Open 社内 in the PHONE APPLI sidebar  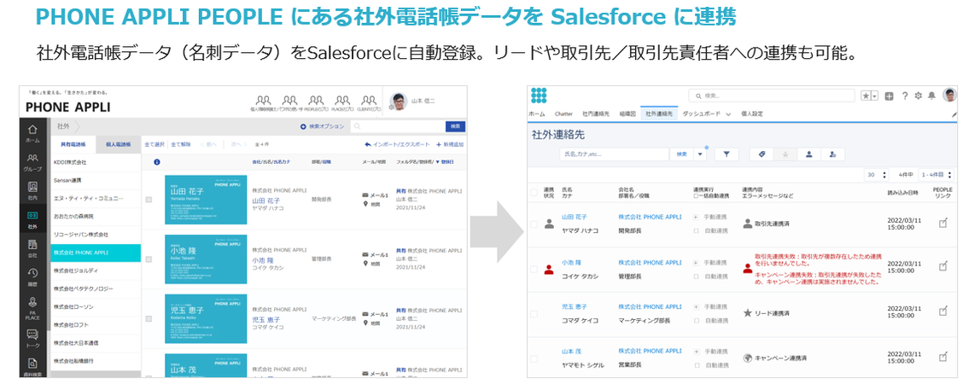pyautogui.click(x=32, y=190)
